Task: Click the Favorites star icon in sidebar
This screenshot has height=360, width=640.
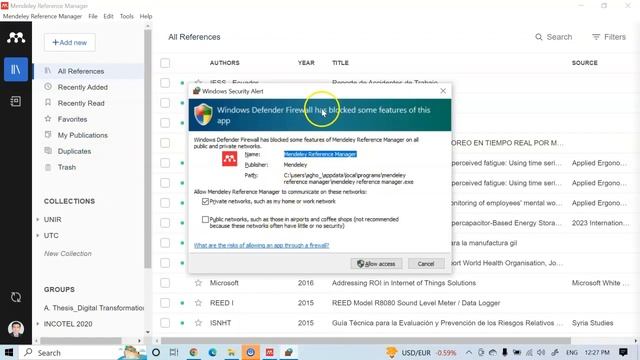Action: [48, 119]
